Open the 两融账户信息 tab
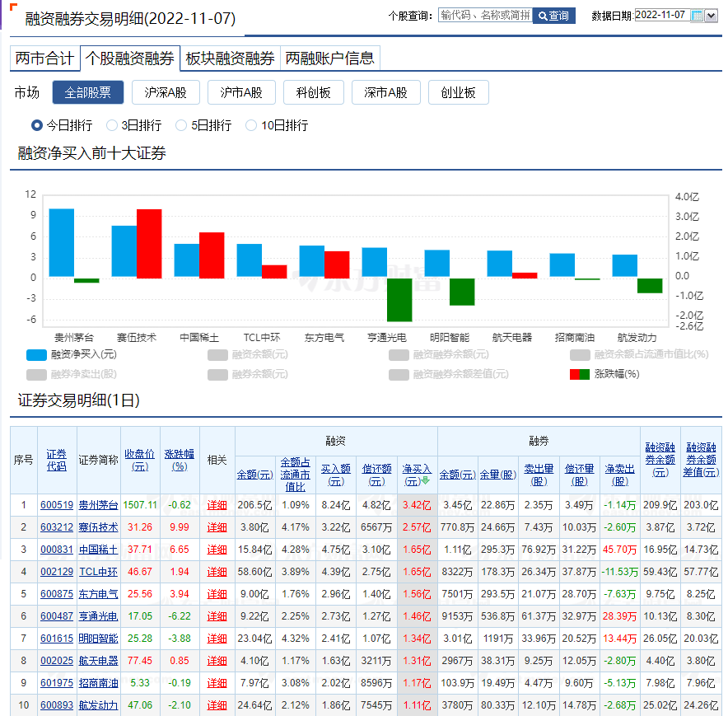 [x=329, y=58]
